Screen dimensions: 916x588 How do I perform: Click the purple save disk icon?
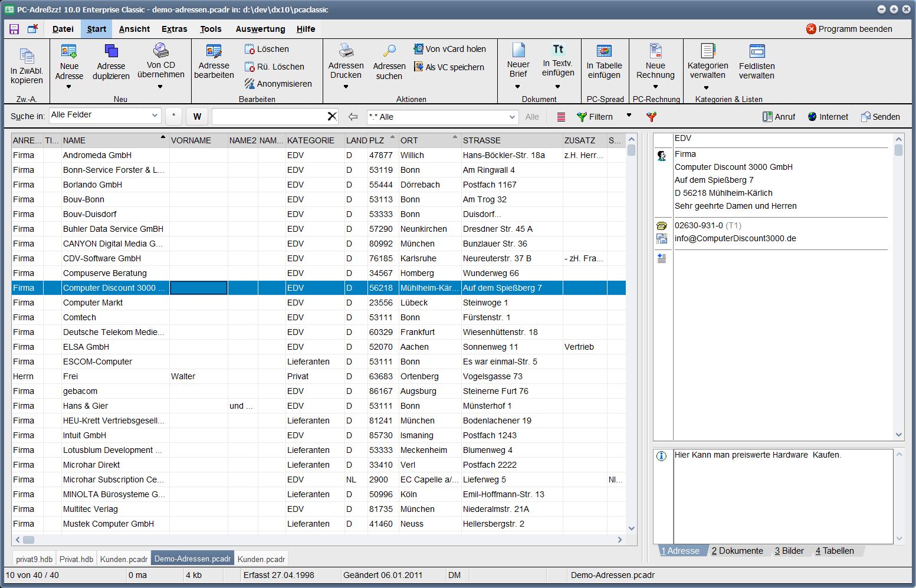14,29
